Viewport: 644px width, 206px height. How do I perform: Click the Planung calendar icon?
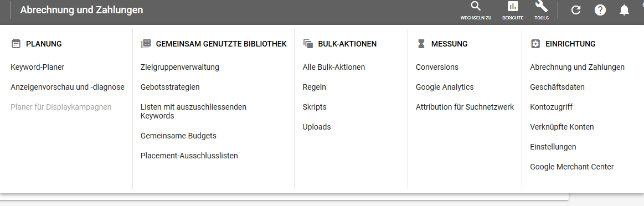point(16,44)
